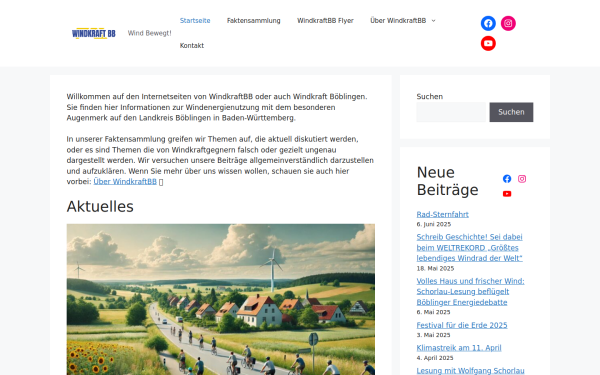The width and height of the screenshot is (600, 375).
Task: Open the sidebar Facebook icon next to Neue Beiträge
Action: [x=507, y=179]
